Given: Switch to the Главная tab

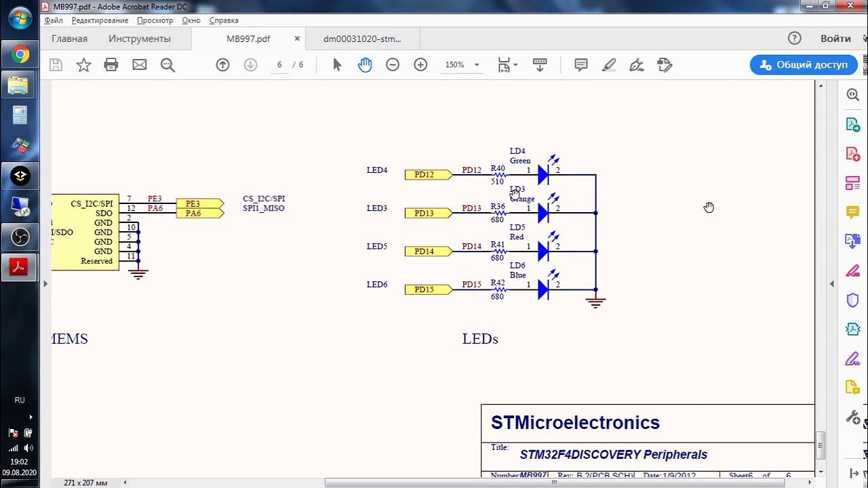Looking at the screenshot, I should (69, 39).
